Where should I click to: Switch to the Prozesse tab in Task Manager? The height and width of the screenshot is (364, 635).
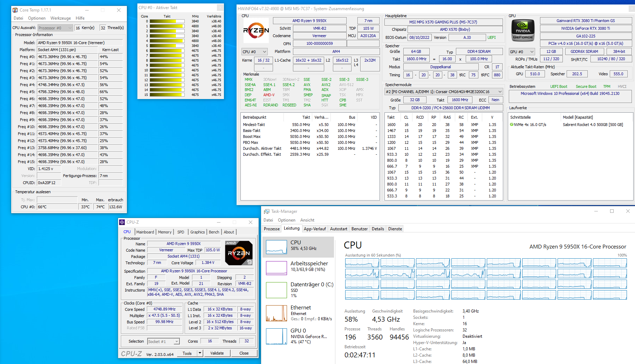272,229
